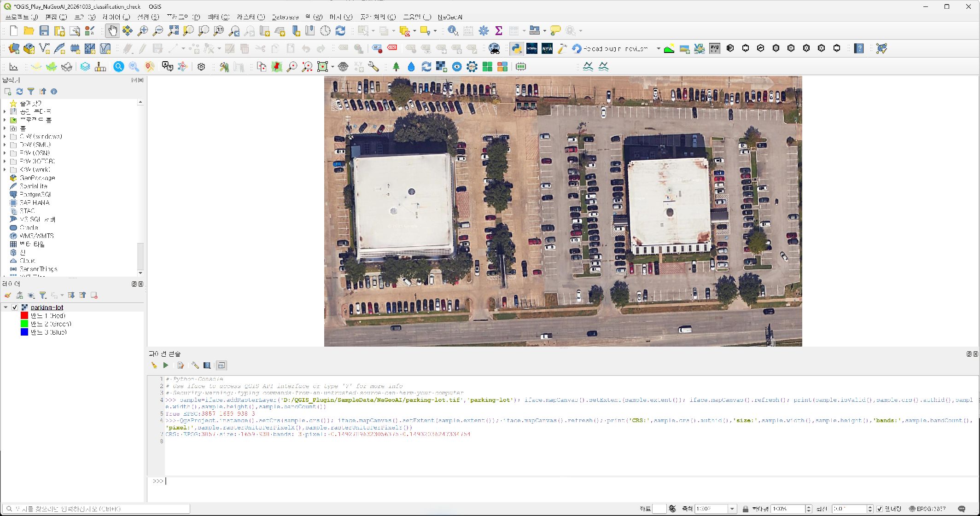Screen dimensions: 980x516
Task: Click the EPSG:3857 CRS button
Action: (x=927, y=509)
